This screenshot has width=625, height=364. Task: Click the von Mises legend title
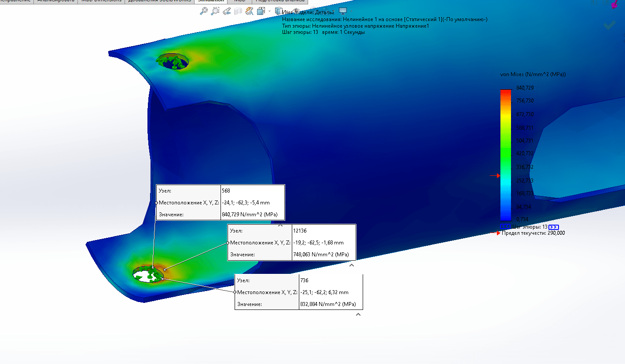(x=533, y=74)
